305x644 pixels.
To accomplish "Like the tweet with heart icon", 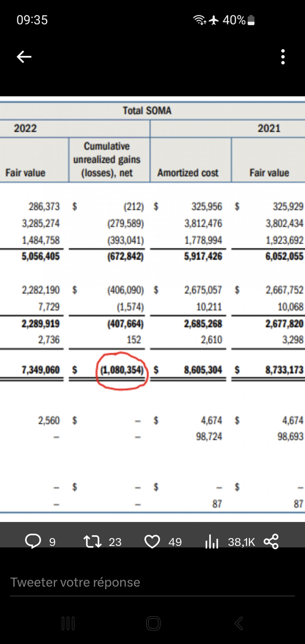I will 152,541.
